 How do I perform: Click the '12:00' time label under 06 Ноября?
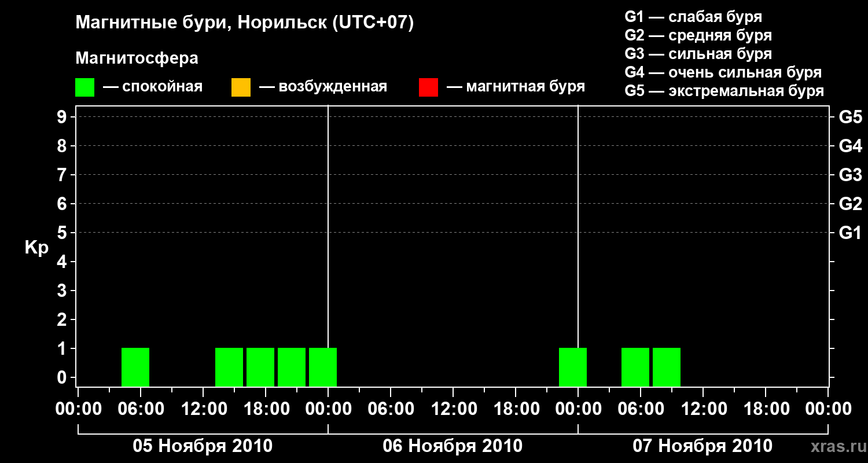(453, 409)
